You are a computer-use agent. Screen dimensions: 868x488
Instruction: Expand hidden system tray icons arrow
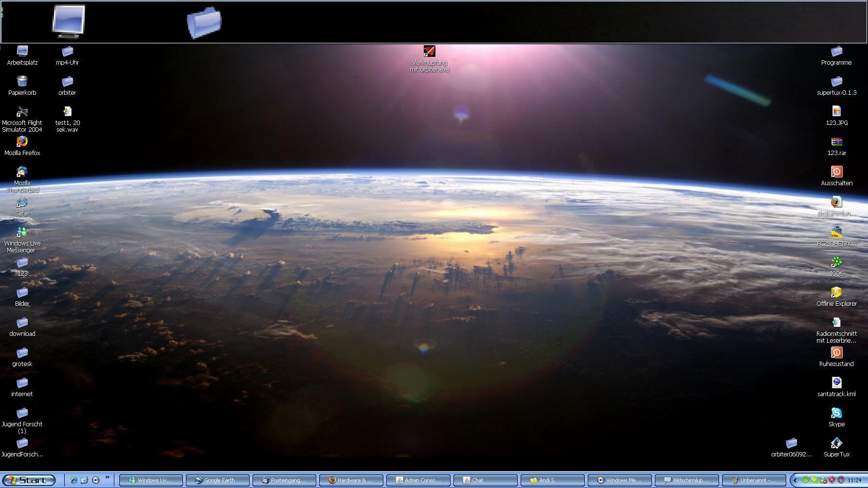coord(795,480)
